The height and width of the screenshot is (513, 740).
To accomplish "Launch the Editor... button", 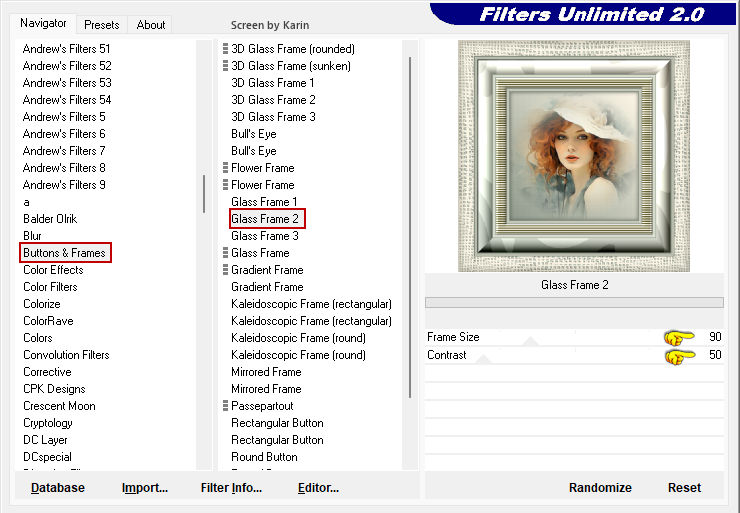I will pyautogui.click(x=318, y=488).
